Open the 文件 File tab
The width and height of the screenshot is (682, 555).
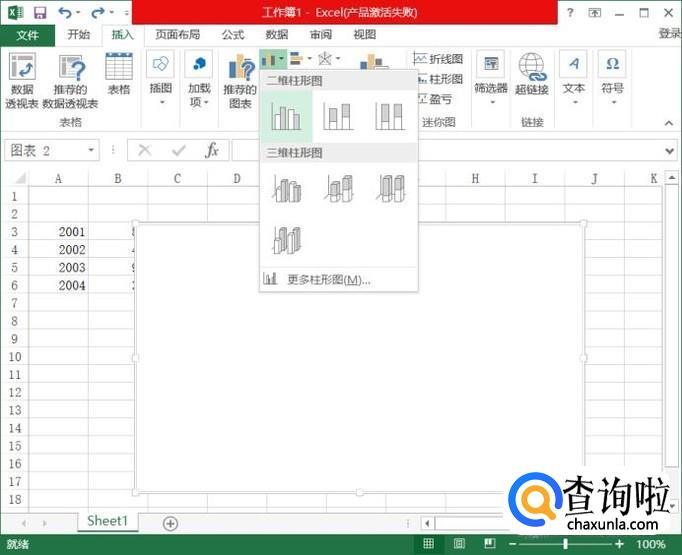(27, 35)
